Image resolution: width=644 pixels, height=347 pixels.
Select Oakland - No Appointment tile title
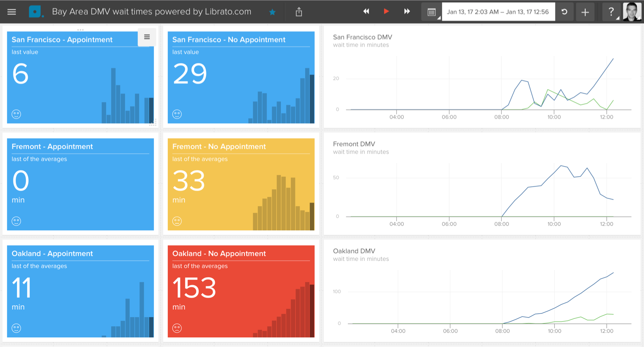click(219, 254)
